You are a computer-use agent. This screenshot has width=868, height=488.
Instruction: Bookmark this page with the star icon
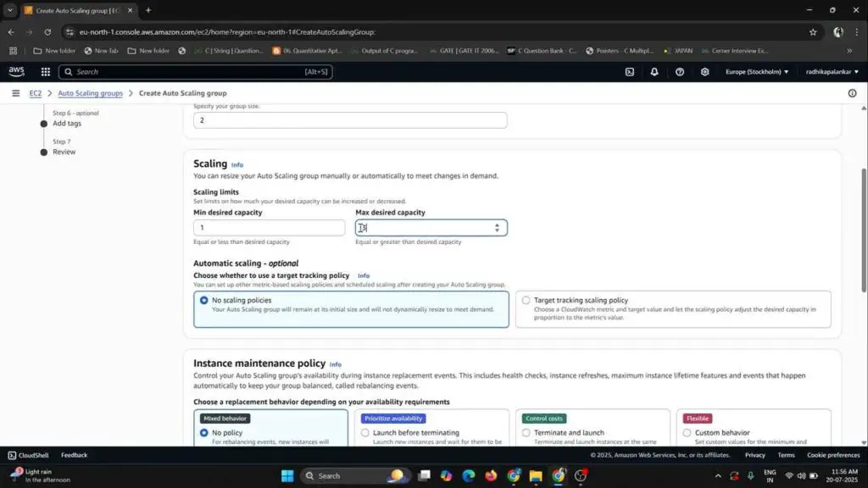point(813,32)
